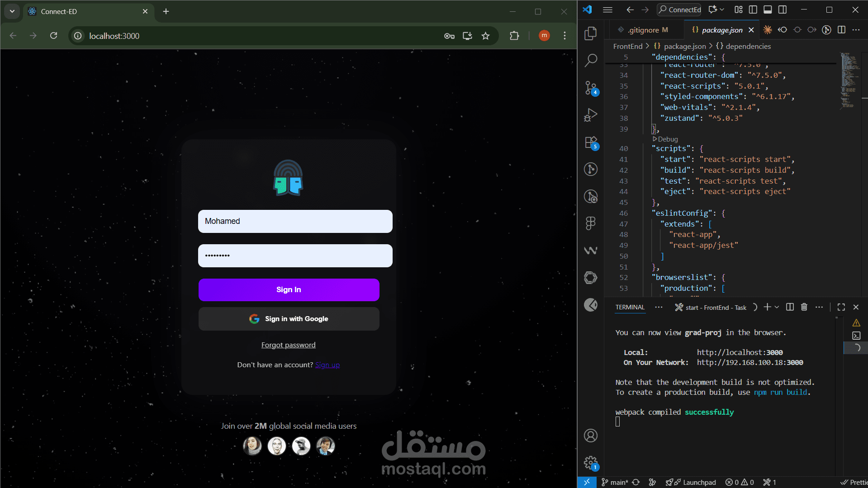Click the main* git branch indicator

pyautogui.click(x=615, y=482)
